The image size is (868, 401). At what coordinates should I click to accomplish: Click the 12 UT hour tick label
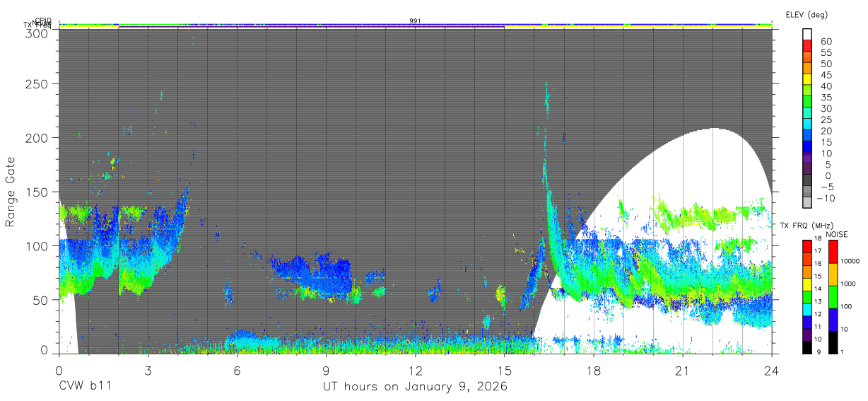[x=415, y=370]
